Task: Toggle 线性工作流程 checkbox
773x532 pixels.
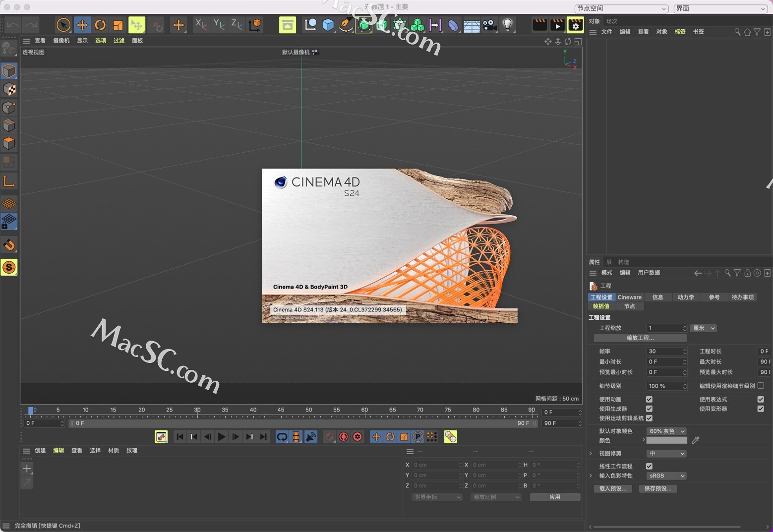Action: [x=649, y=466]
